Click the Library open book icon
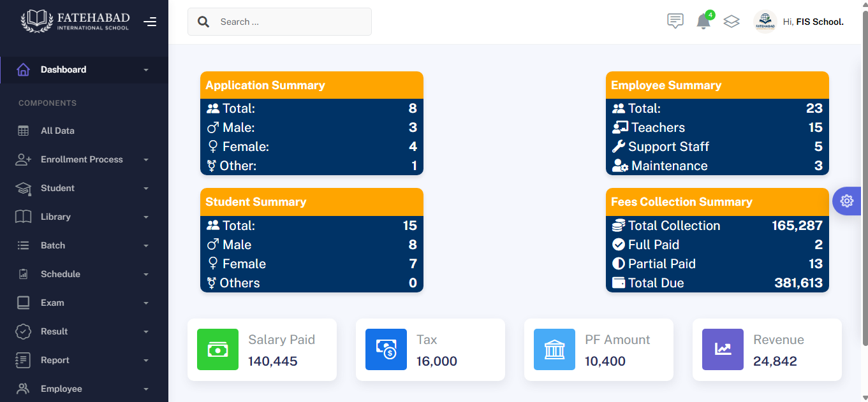This screenshot has height=402, width=868. pyautogui.click(x=23, y=217)
